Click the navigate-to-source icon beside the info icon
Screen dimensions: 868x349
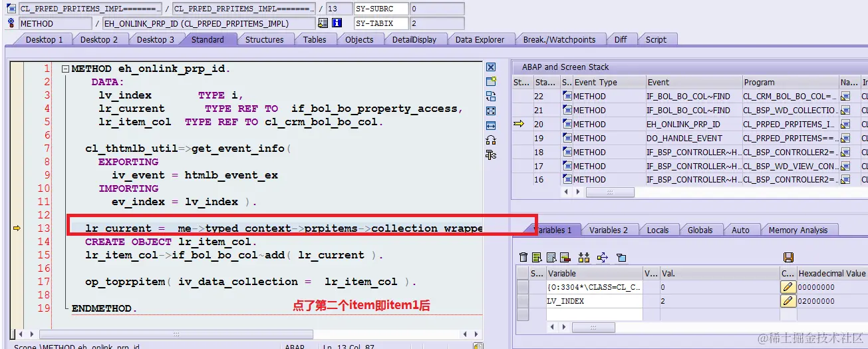pos(323,23)
